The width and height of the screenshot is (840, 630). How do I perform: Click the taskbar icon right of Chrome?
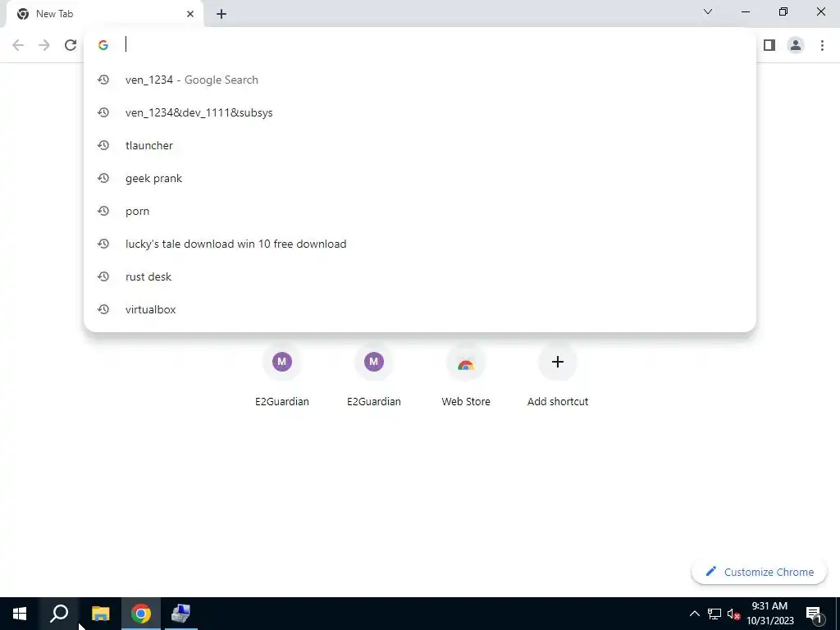pos(180,614)
